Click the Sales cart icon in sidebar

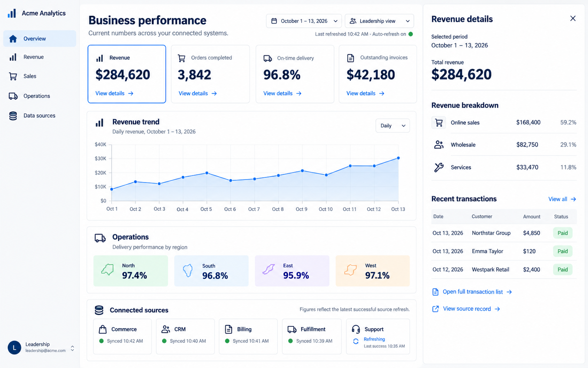13,76
